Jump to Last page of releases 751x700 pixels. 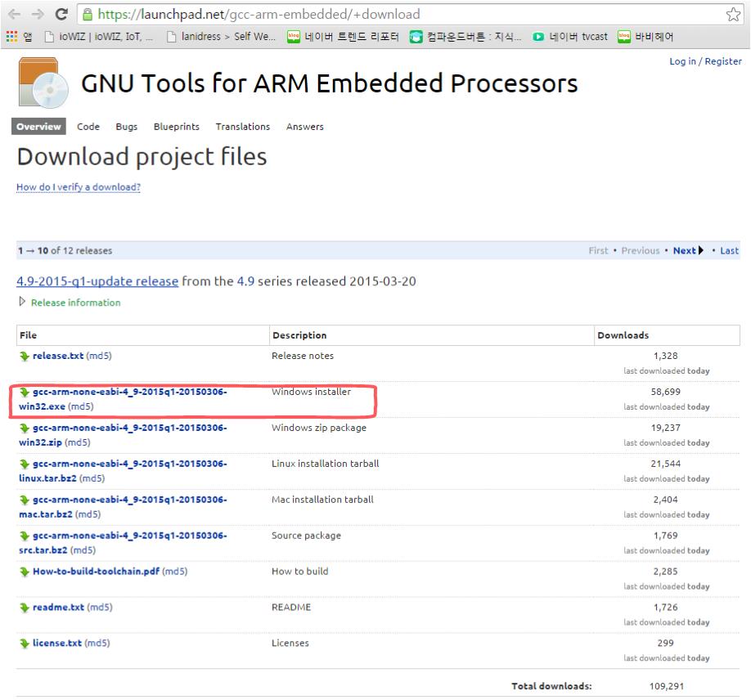pos(730,250)
